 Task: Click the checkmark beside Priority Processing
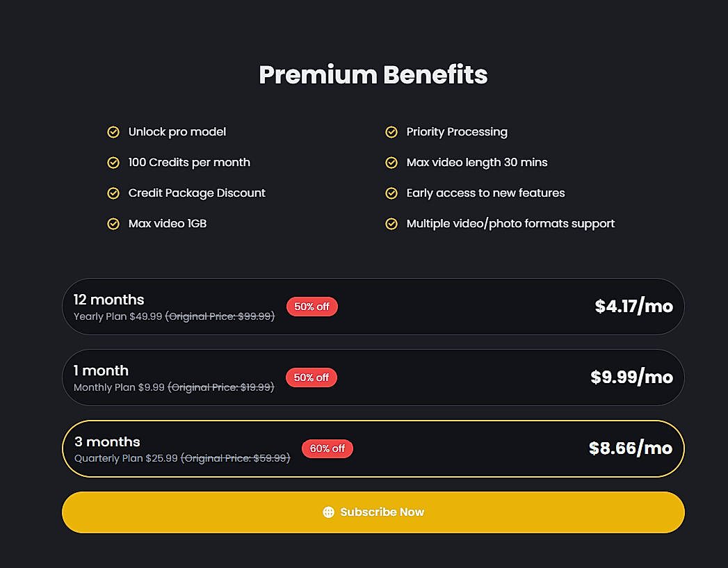click(x=391, y=132)
